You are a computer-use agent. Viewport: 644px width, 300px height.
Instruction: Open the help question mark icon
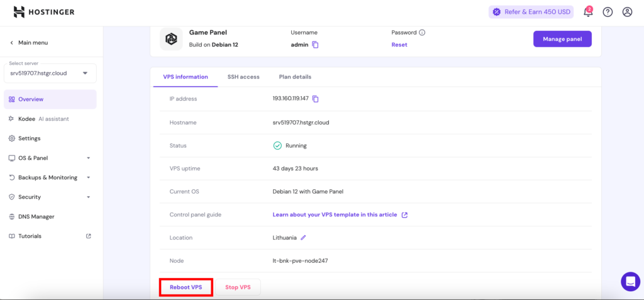tap(608, 12)
